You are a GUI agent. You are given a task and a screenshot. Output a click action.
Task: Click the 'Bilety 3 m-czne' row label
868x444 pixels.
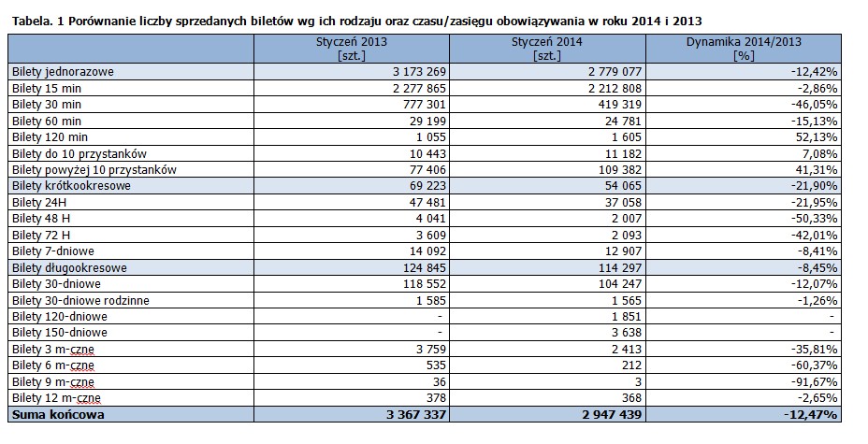[x=53, y=350]
